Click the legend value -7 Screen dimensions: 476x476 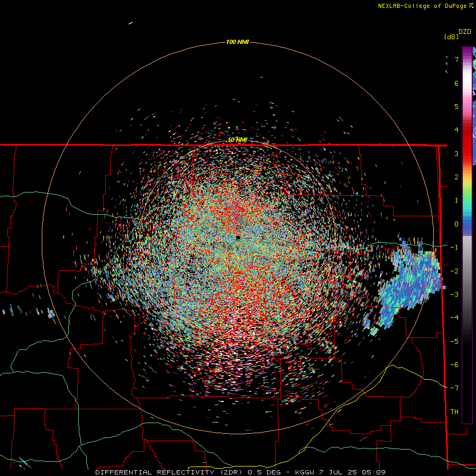(x=454, y=388)
